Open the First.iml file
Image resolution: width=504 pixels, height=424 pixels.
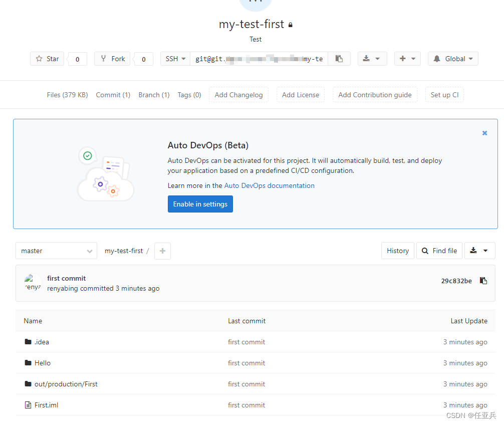tap(46, 405)
